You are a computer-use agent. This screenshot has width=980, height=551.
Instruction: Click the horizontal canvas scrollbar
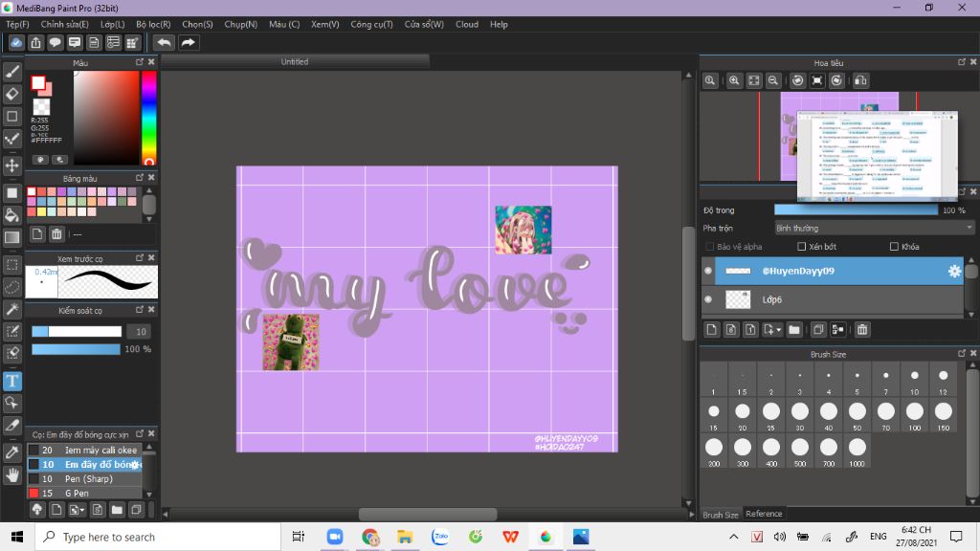[428, 514]
